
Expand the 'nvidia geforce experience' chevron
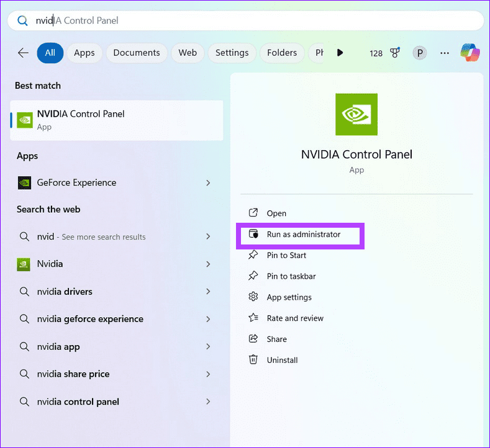coord(208,319)
